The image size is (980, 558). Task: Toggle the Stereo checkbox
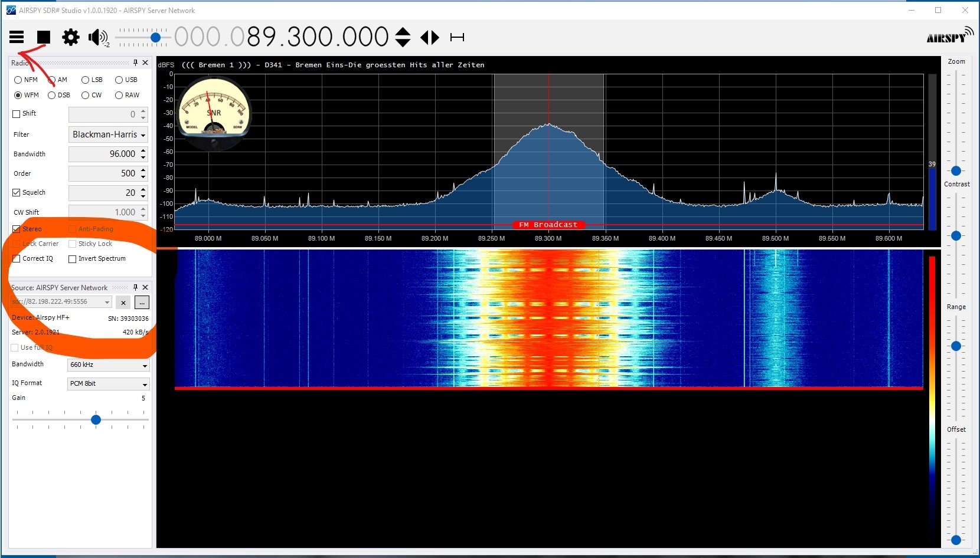click(17, 229)
